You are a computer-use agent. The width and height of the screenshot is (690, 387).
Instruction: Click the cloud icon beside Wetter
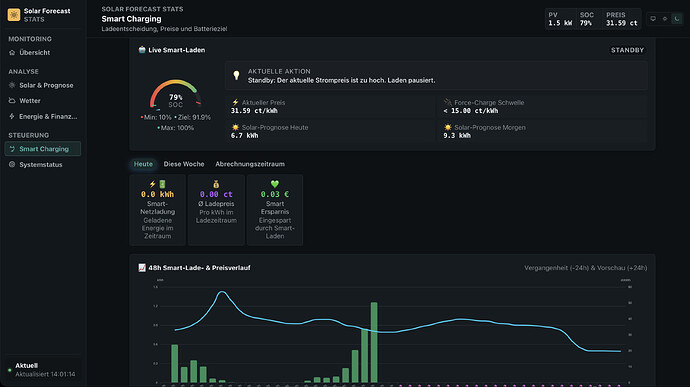[12, 100]
